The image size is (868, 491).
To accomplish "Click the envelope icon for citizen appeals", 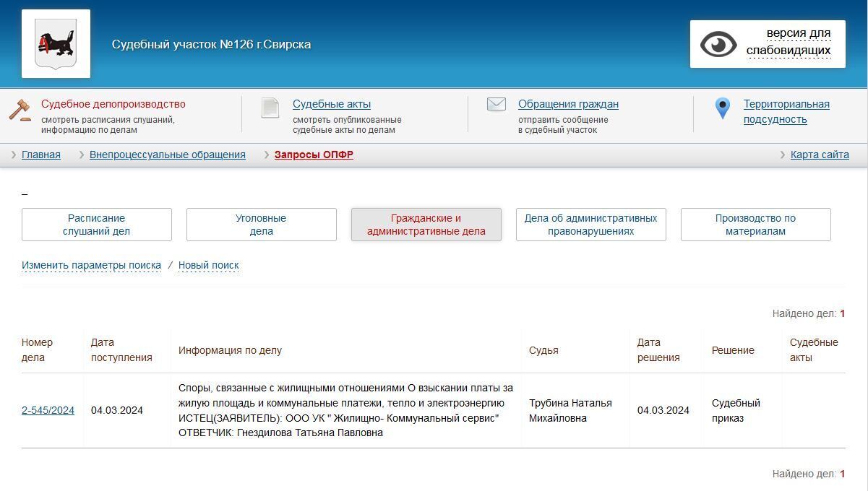I will point(496,105).
